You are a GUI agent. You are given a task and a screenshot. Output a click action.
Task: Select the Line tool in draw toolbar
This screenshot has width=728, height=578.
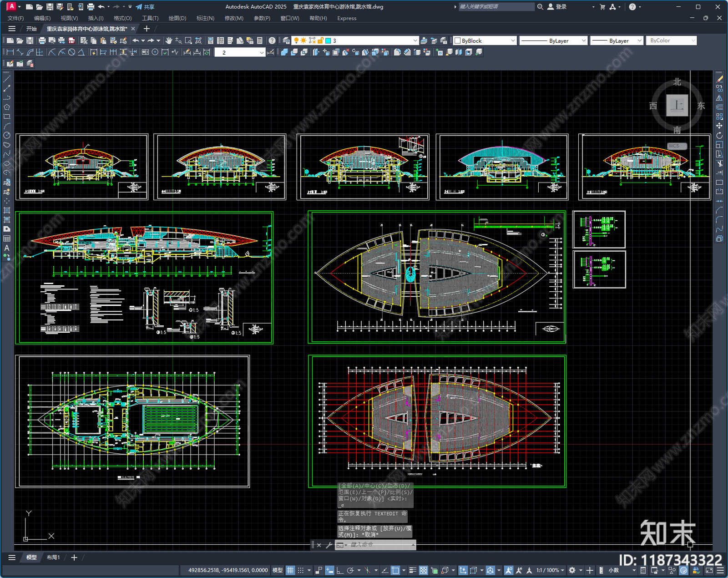pos(7,79)
